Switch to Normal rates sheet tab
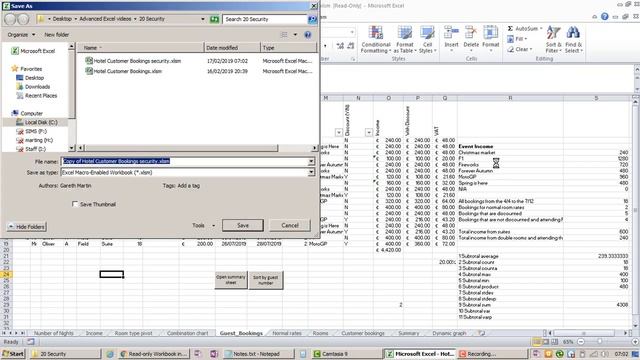The width and height of the screenshot is (640, 360). coord(287,333)
